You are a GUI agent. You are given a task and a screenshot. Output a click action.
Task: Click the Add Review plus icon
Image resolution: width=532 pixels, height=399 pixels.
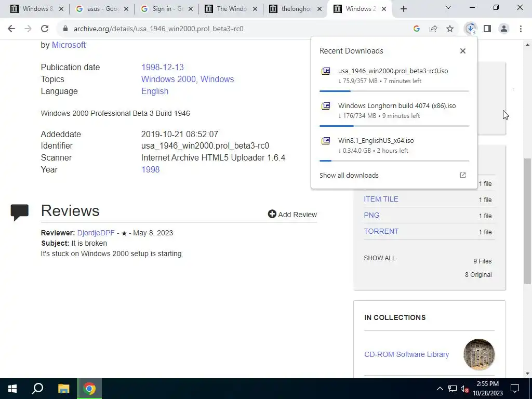(x=272, y=214)
